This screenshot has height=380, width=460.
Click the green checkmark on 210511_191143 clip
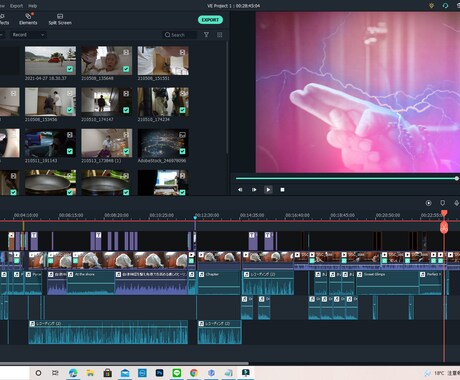[x=70, y=151]
